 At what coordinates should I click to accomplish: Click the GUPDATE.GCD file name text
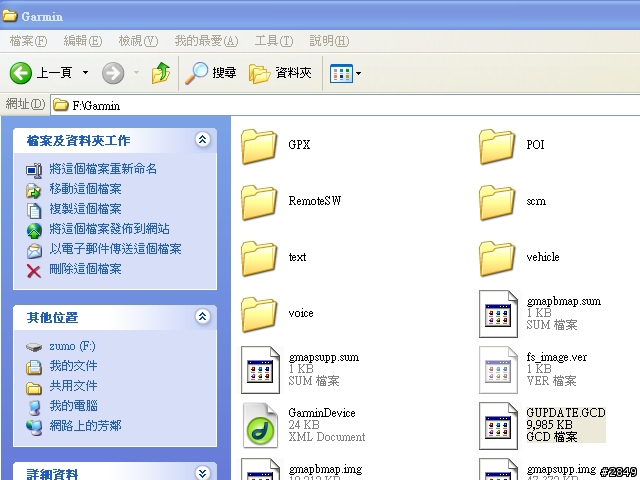click(x=566, y=413)
